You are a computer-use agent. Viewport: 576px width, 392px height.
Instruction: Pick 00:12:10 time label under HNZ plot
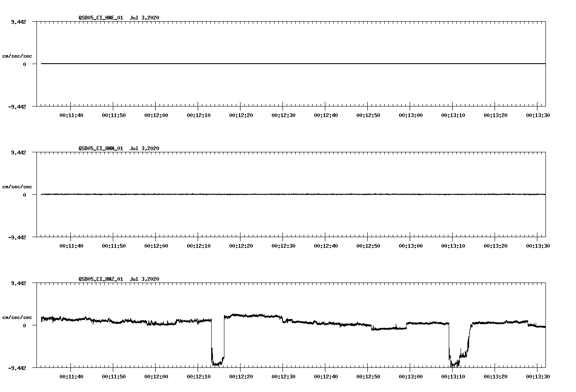tap(199, 377)
